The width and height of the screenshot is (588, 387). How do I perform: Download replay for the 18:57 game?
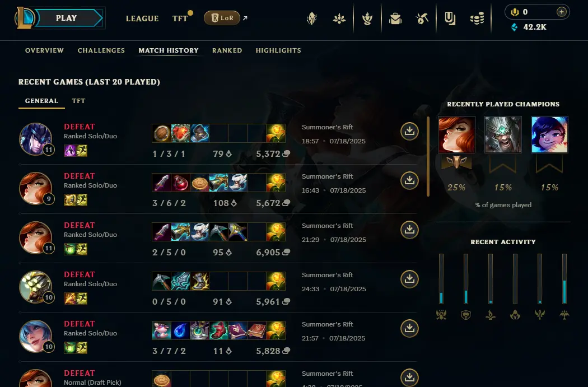pyautogui.click(x=409, y=131)
